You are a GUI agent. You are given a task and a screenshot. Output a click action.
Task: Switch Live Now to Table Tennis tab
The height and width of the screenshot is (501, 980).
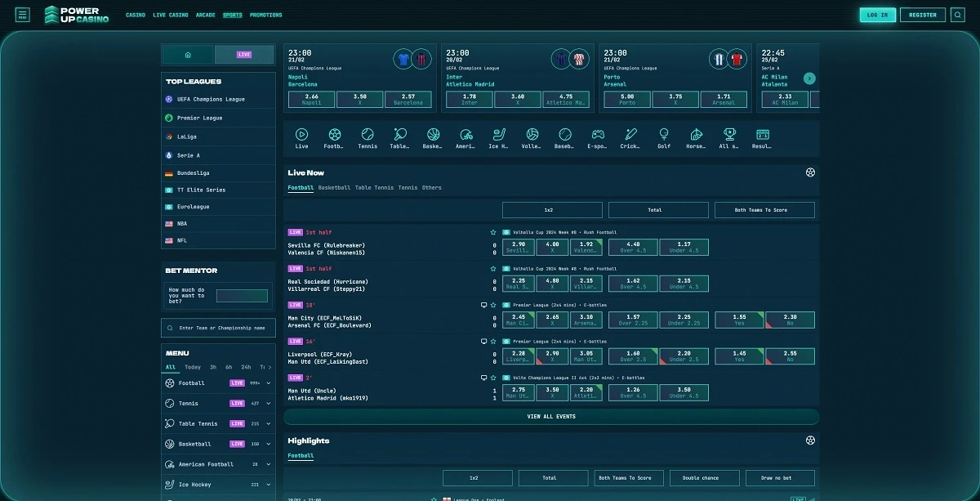(x=374, y=188)
